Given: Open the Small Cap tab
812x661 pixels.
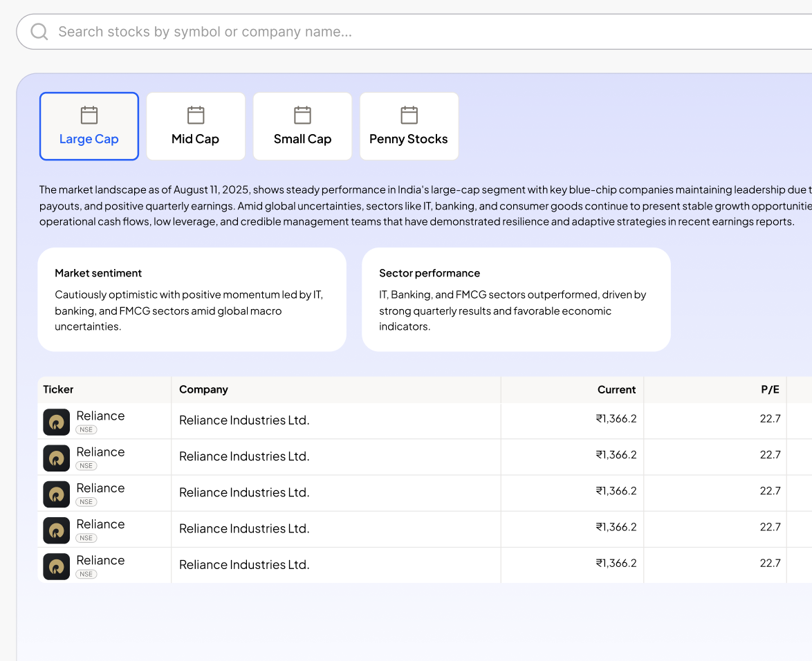Looking at the screenshot, I should coord(302,127).
